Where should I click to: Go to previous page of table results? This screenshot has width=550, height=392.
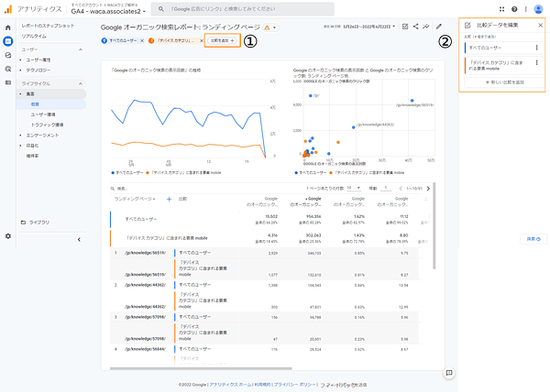pos(401,189)
